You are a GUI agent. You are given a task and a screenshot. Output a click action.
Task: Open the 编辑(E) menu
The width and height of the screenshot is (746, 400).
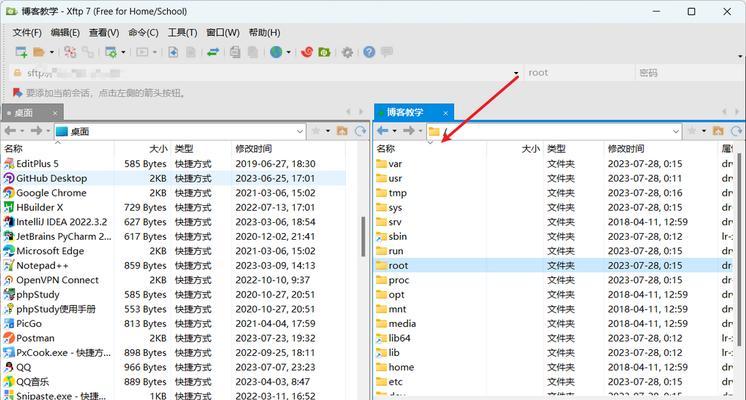click(x=65, y=32)
